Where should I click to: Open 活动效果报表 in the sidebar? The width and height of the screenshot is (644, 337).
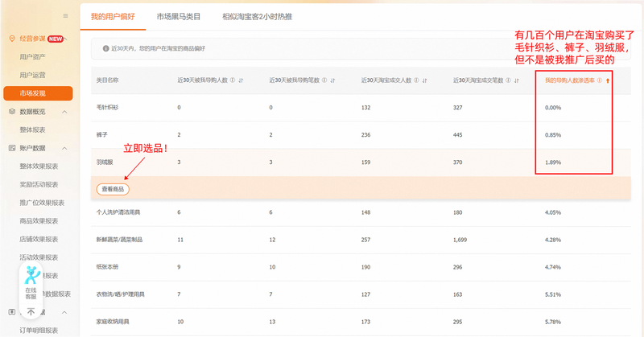coord(39,257)
